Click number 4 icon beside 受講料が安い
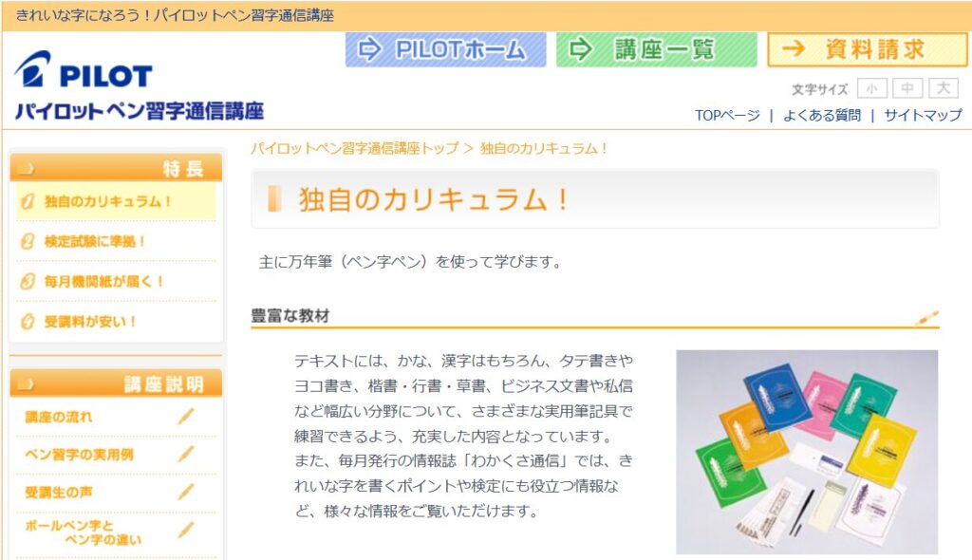The height and width of the screenshot is (560, 972). 28,321
